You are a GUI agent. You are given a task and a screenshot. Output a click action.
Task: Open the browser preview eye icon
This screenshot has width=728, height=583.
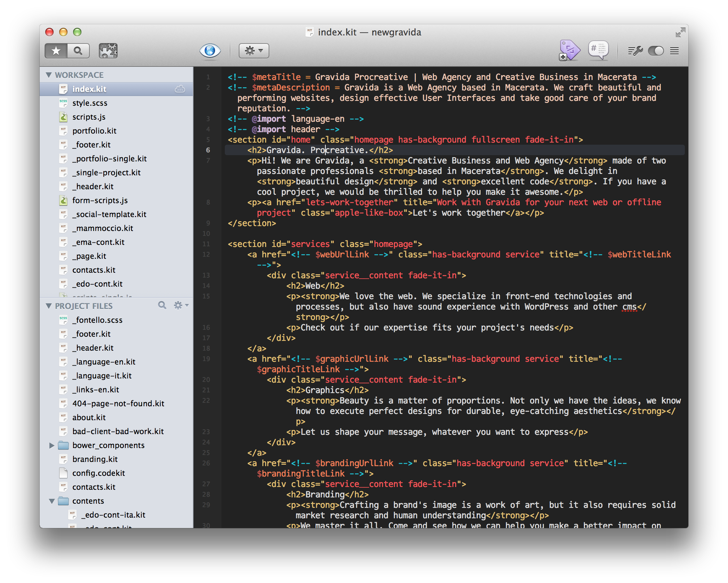(210, 51)
